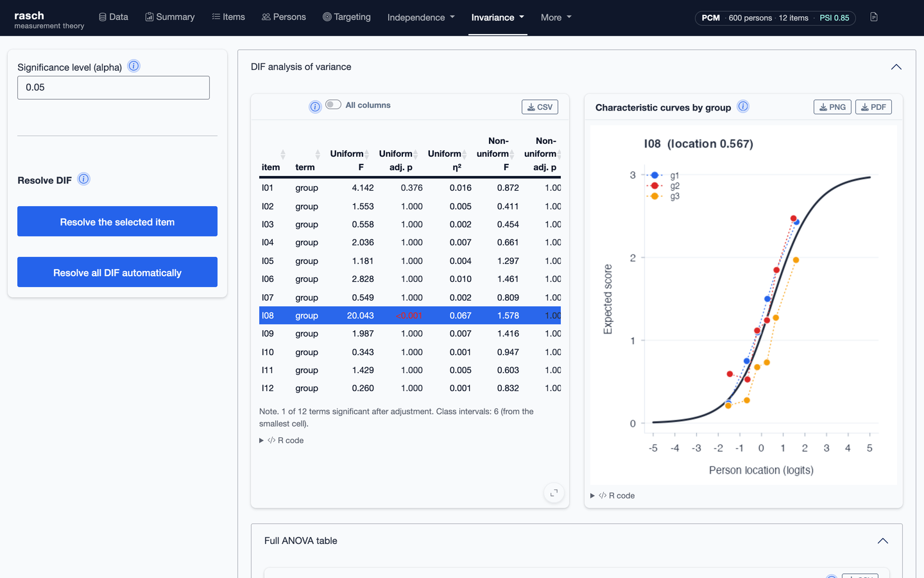Sort table by item column
Viewport: 924px width, 578px height.
coord(283,154)
